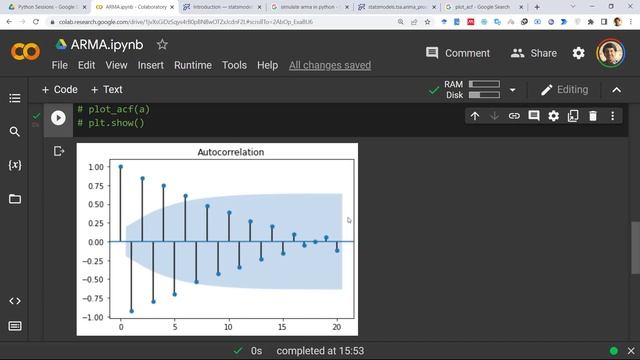Open the Chrome extensions puzzle icon
Screen dimensions: 640x360
pyautogui.click(x=591, y=22)
